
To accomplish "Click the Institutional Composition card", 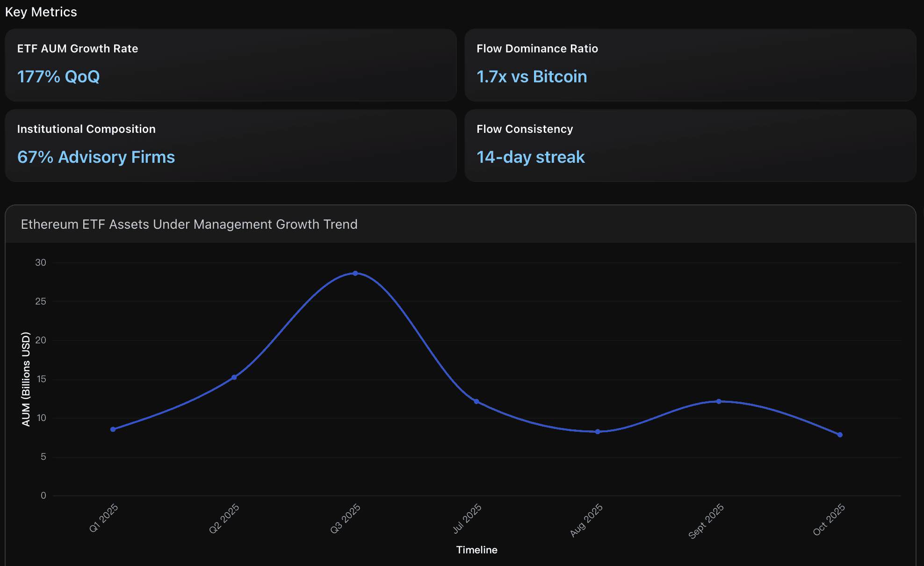I will pyautogui.click(x=231, y=145).
